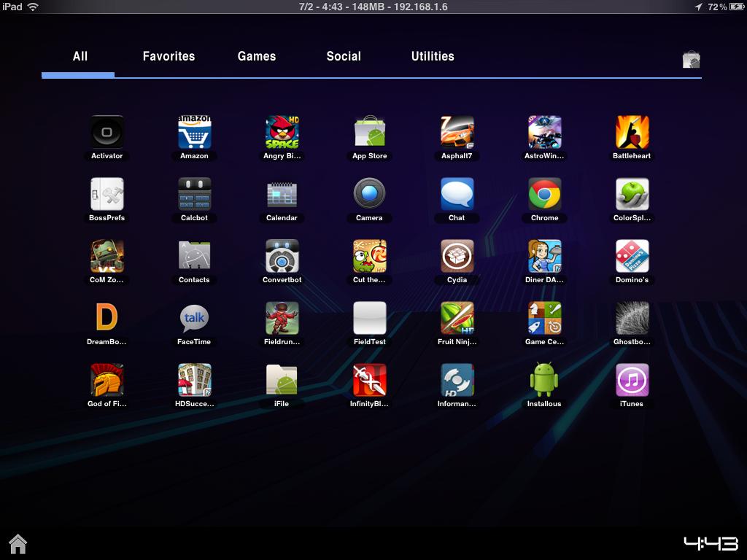
Task: Tap the location arrow status icon
Action: click(x=698, y=7)
